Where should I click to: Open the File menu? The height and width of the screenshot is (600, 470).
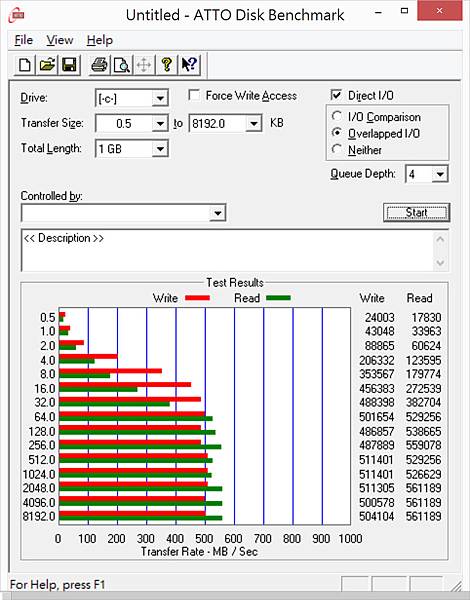23,40
